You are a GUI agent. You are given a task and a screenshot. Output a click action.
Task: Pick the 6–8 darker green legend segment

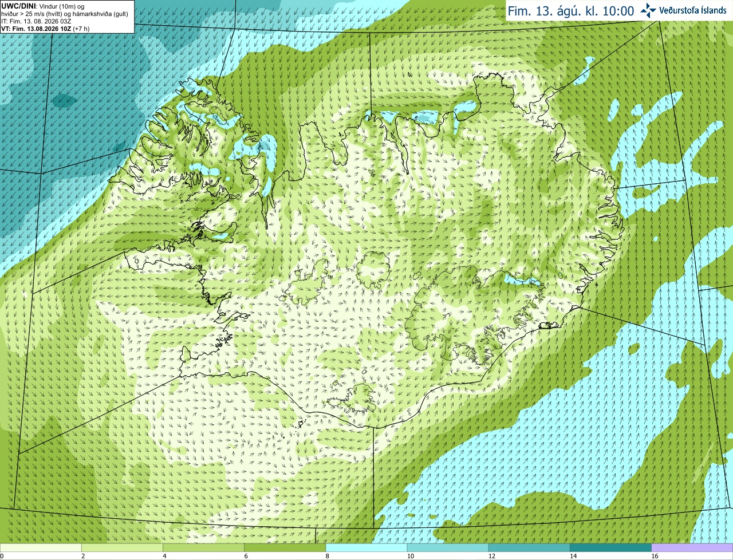[285, 548]
